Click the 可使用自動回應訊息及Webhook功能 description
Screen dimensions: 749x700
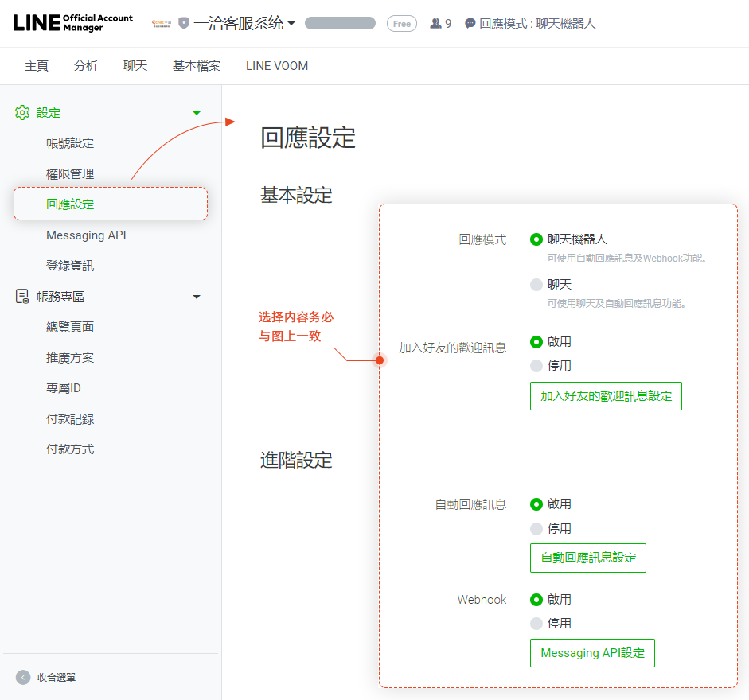pos(626,259)
